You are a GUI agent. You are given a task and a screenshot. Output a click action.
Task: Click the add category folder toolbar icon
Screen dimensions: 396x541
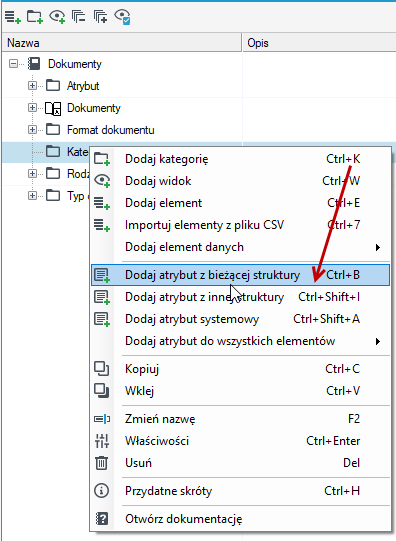[x=35, y=17]
